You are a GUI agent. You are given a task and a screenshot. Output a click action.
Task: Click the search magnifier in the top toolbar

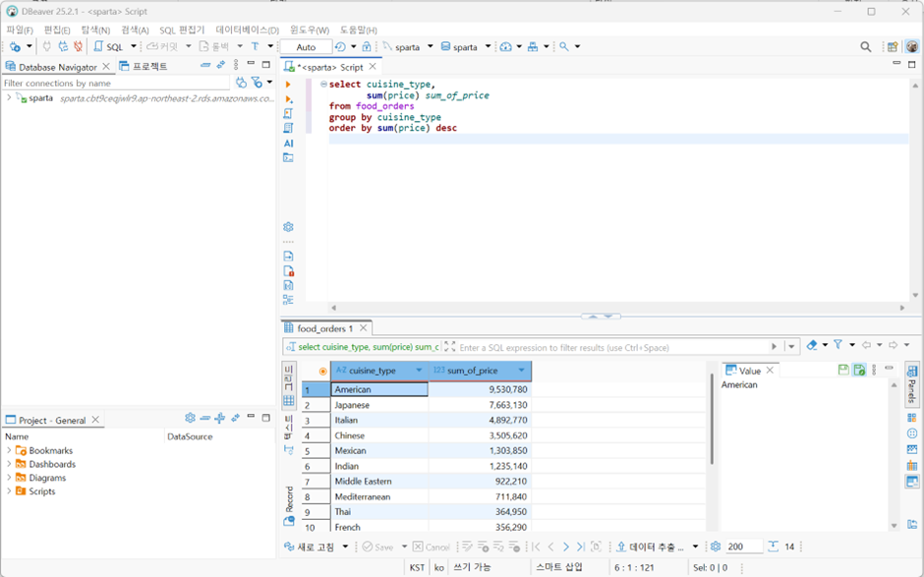pyautogui.click(x=865, y=46)
